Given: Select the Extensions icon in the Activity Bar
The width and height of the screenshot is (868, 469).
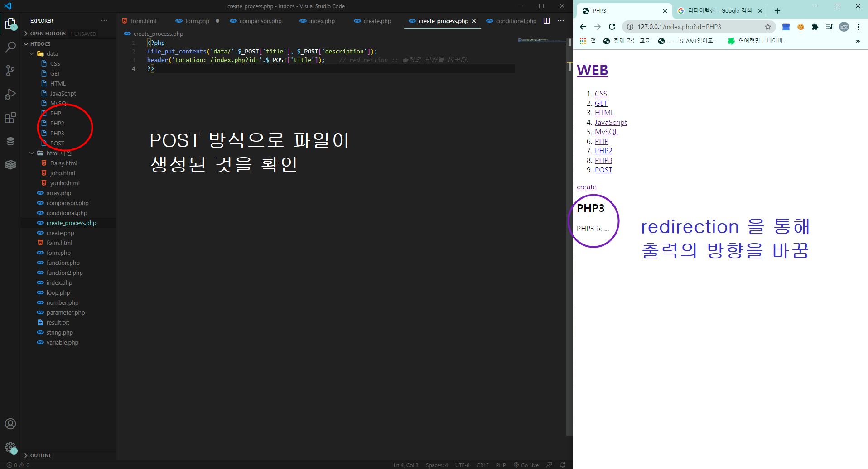Looking at the screenshot, I should click(10, 118).
